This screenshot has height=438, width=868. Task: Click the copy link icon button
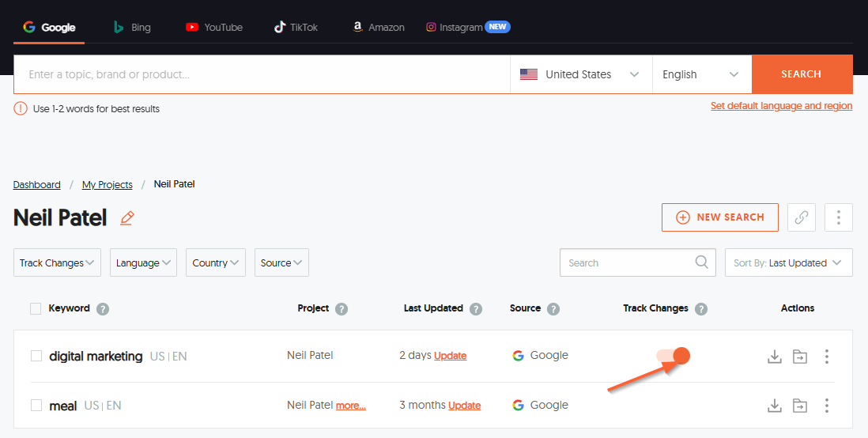click(x=801, y=217)
